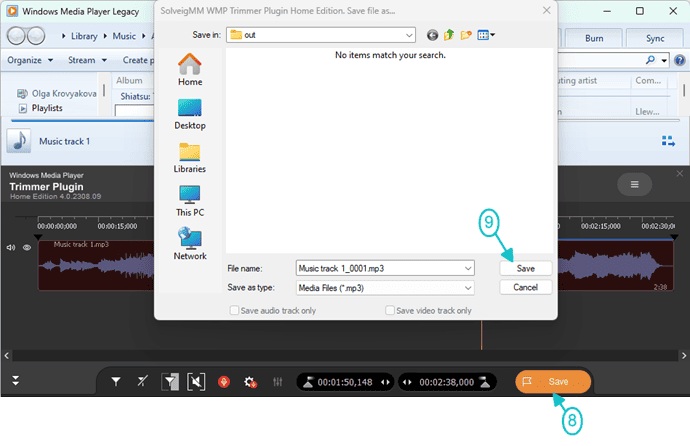Open Media Player help icon
Viewport: 690px width, 446px height.
click(679, 60)
